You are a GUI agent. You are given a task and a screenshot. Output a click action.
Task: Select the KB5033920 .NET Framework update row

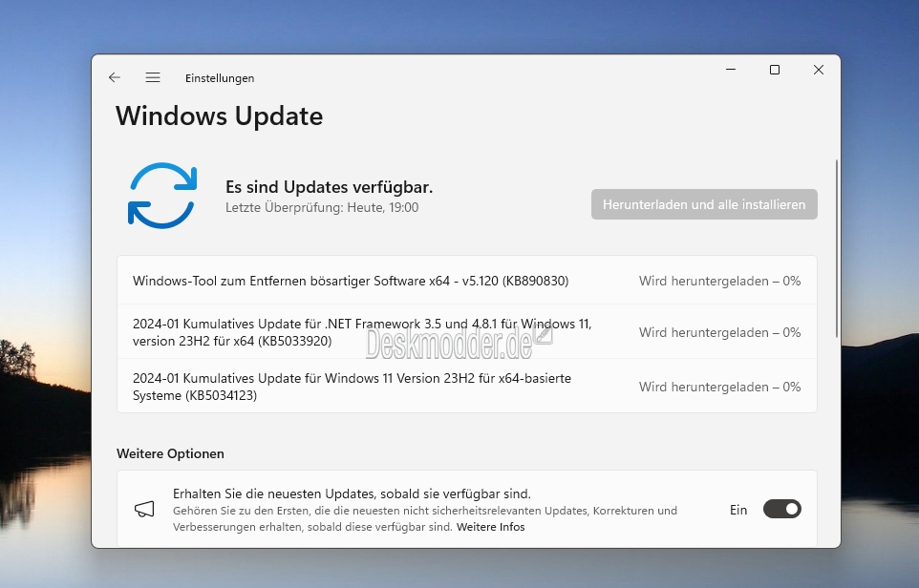click(x=466, y=332)
